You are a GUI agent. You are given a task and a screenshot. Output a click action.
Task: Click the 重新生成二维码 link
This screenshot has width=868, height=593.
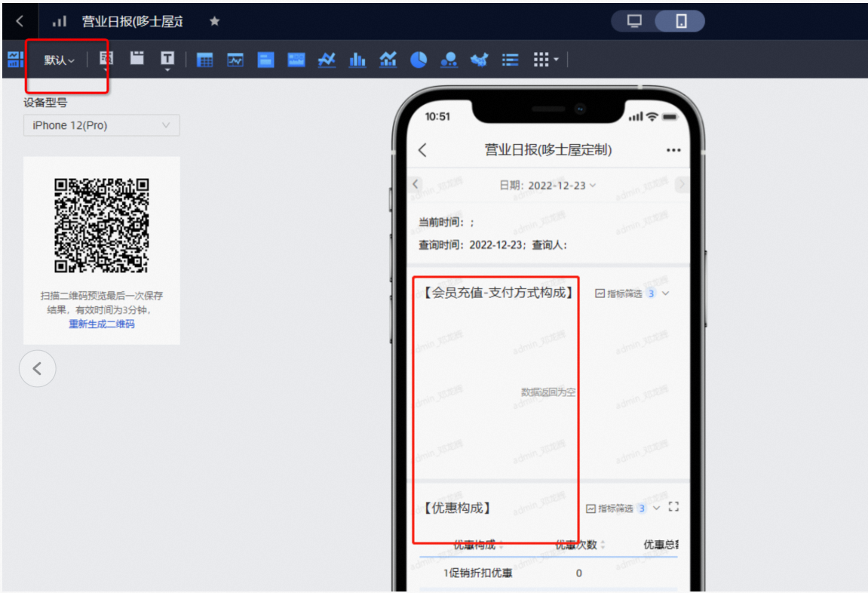coord(102,324)
